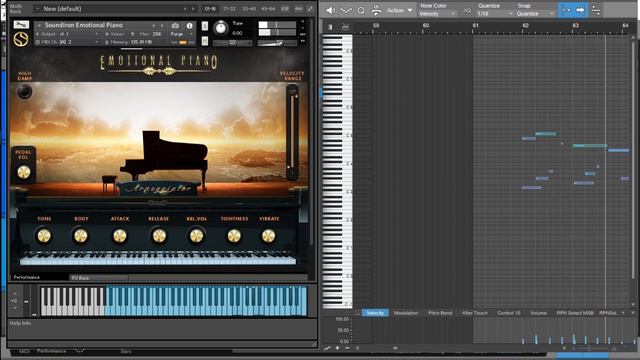Toggle the snap dotted-line button
The width and height of the screenshot is (640, 360).
[566, 10]
